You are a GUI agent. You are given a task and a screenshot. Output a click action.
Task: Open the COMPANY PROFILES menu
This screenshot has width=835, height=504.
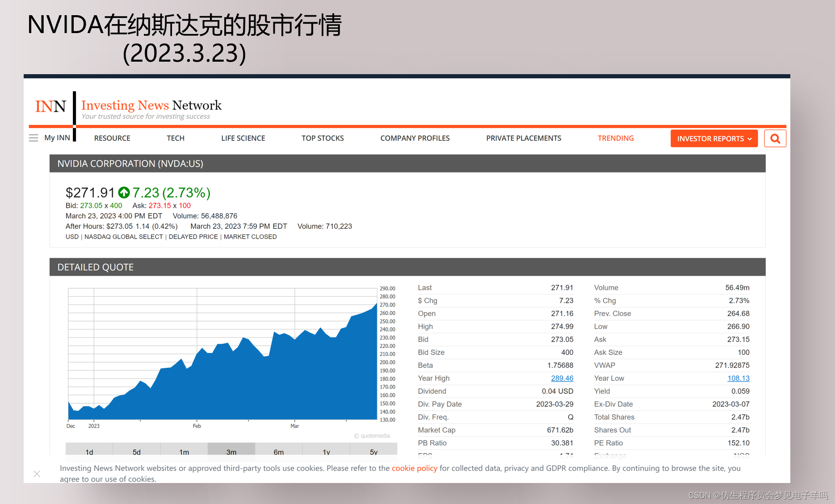pos(415,138)
